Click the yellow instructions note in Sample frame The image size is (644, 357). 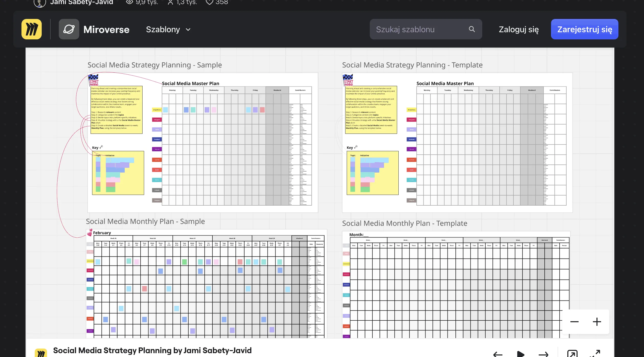click(117, 110)
